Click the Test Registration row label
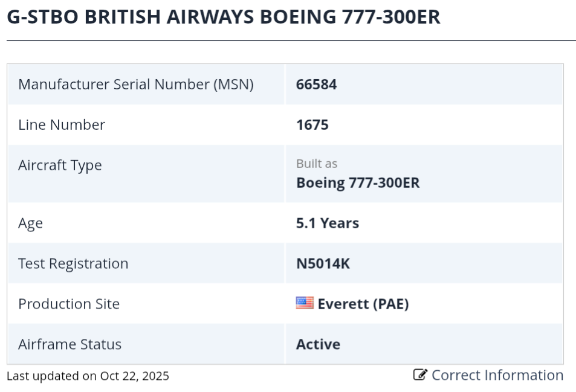576x392 pixels. point(73,264)
